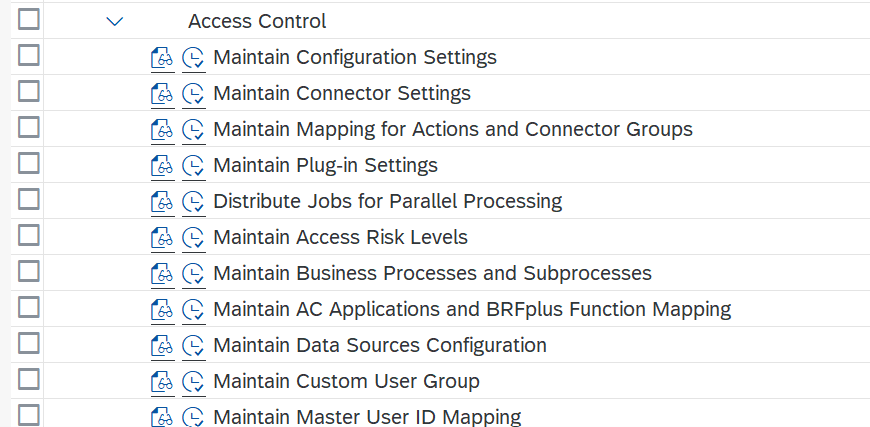Viewport: 870px width, 427px height.
Task: Check the box for Maintain Access Risk Levels
Action: pos(29,236)
